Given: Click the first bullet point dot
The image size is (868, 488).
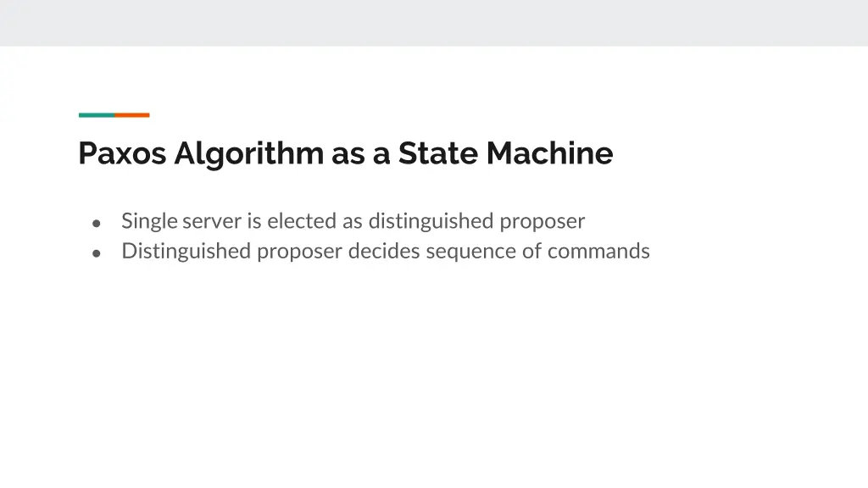Looking at the screenshot, I should pos(97,223).
